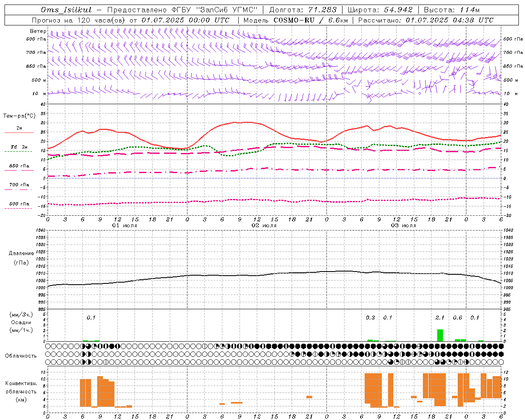Click the model label COSMO-RU / 6.6км

(x=310, y=20)
